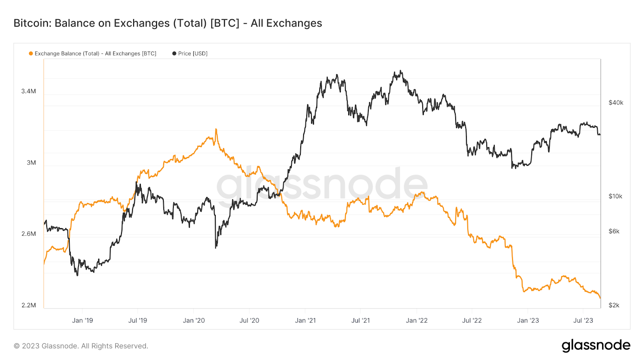Viewport: 644px width, 362px height.
Task: Select the Jan '20 x-axis label
Action: [x=194, y=321]
